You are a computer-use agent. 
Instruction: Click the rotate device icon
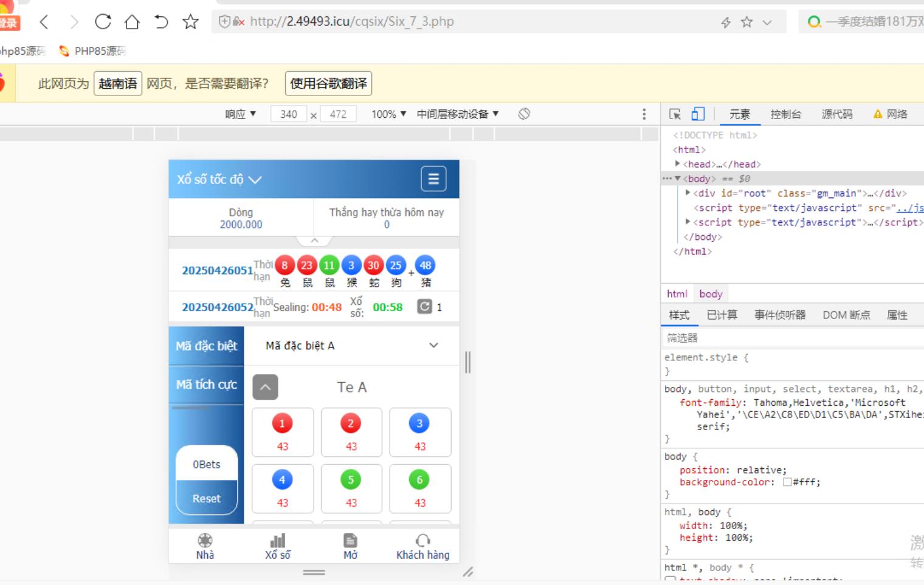click(x=524, y=114)
